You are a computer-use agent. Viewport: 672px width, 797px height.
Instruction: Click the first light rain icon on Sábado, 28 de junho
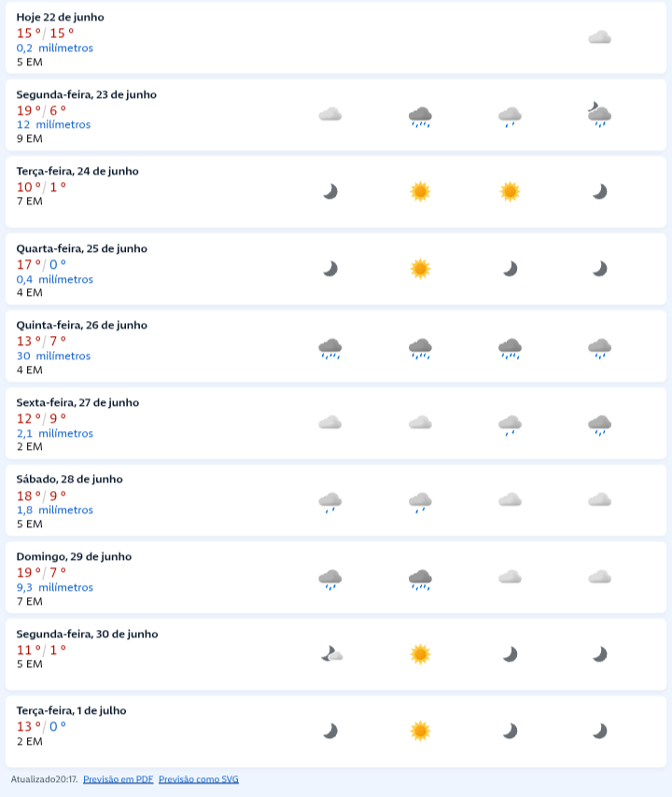pyautogui.click(x=329, y=502)
